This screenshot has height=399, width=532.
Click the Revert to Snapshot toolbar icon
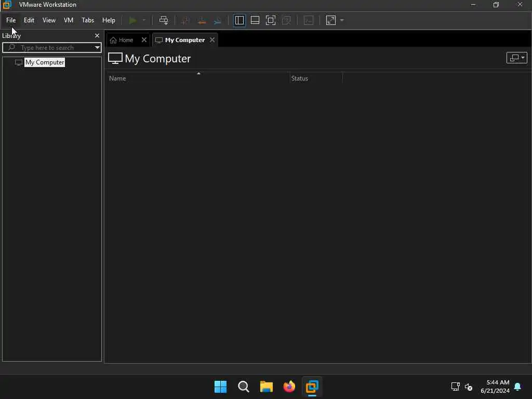(x=202, y=20)
